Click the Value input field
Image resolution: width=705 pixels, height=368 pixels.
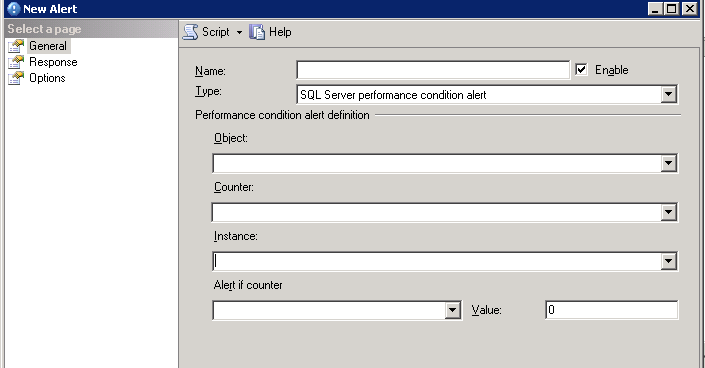pyautogui.click(x=611, y=310)
